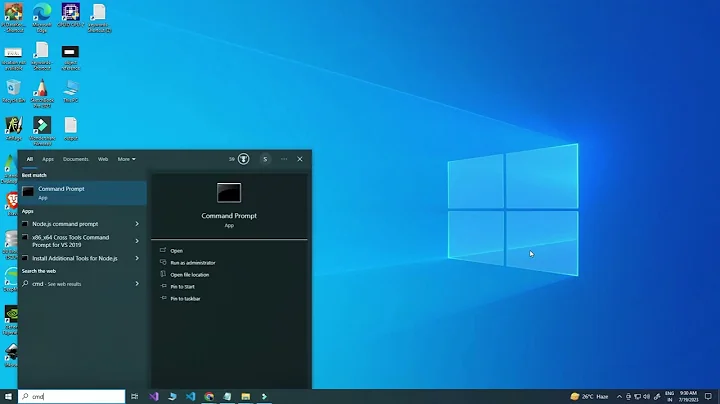The width and height of the screenshot is (720, 404).
Task: Open the Windows Start button
Action: click(x=8, y=396)
